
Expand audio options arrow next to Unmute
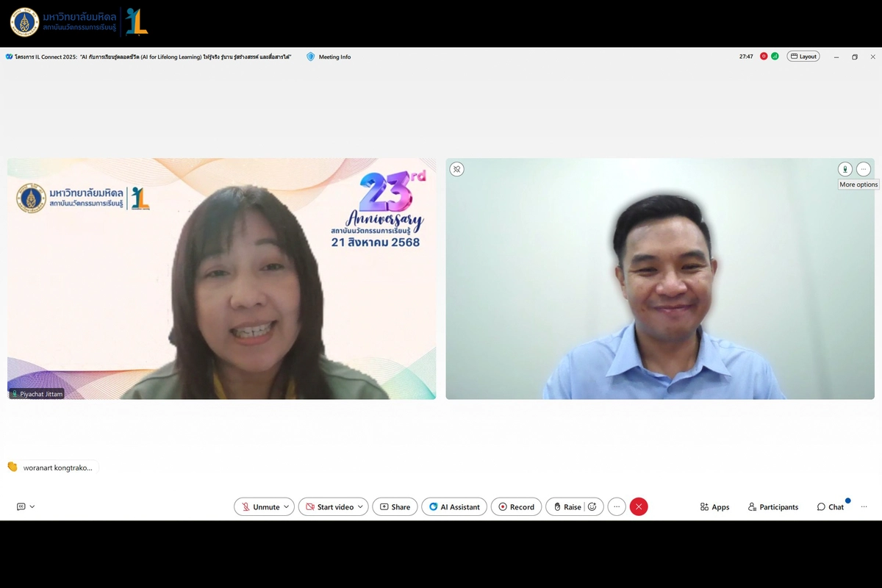[287, 507]
